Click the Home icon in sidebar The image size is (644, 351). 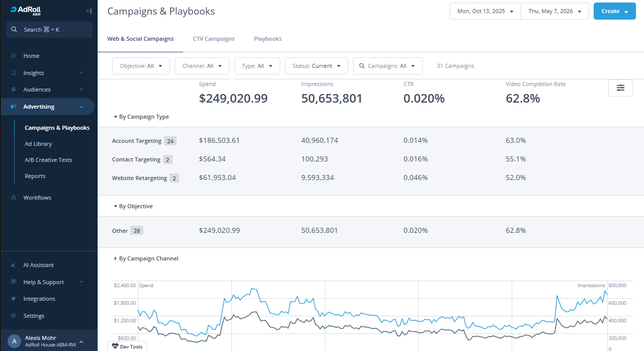tap(14, 56)
